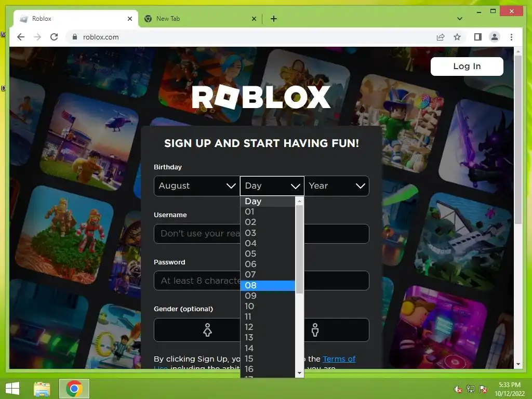Open File Explorer from taskbar
532x399 pixels.
(x=42, y=389)
